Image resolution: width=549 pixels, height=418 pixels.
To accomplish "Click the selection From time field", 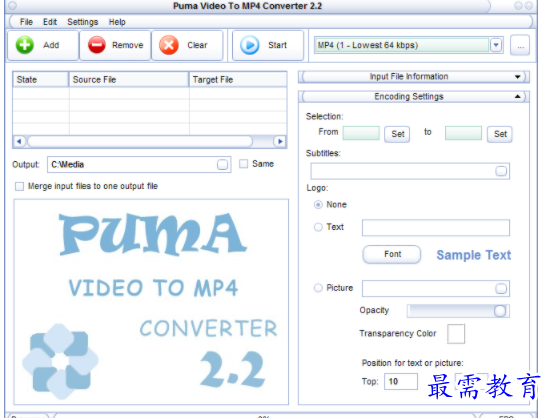I will (361, 133).
